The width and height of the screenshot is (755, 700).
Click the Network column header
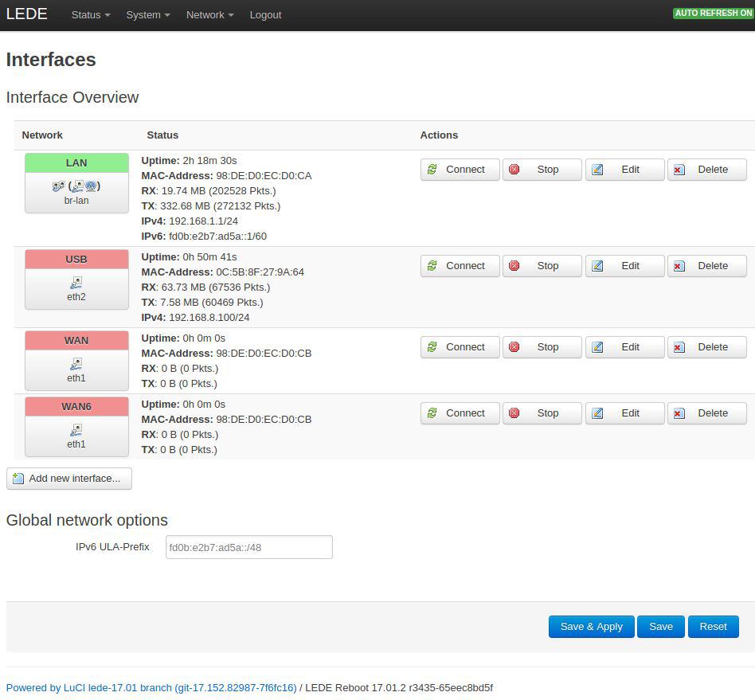[42, 135]
